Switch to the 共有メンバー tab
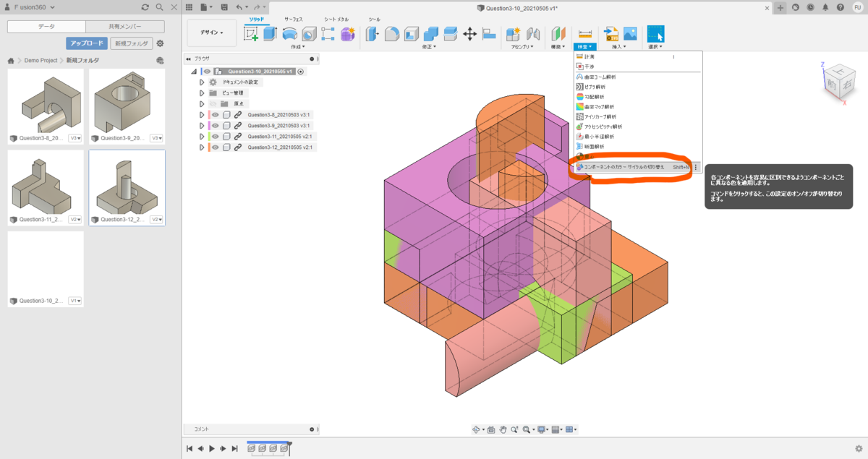The height and width of the screenshot is (459, 868). pyautogui.click(x=124, y=27)
